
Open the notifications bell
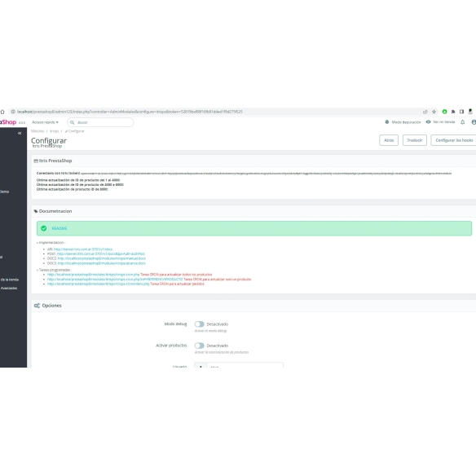click(462, 122)
